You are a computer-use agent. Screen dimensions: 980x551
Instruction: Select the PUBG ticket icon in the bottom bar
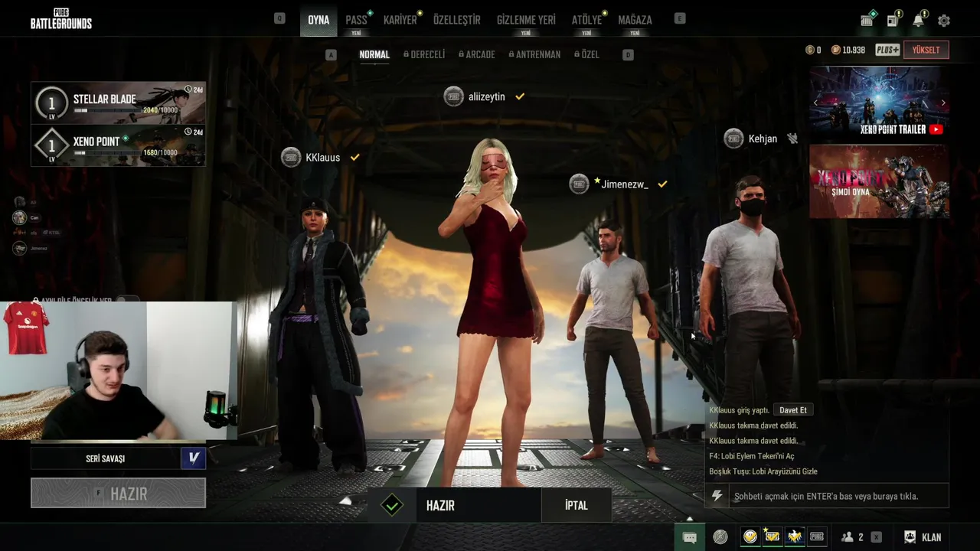pos(817,537)
